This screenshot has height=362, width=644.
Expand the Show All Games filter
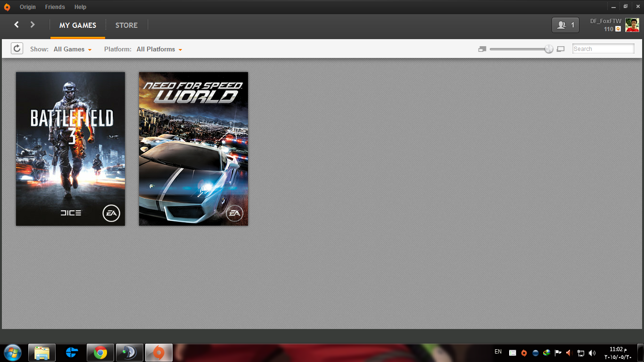pyautogui.click(x=73, y=49)
